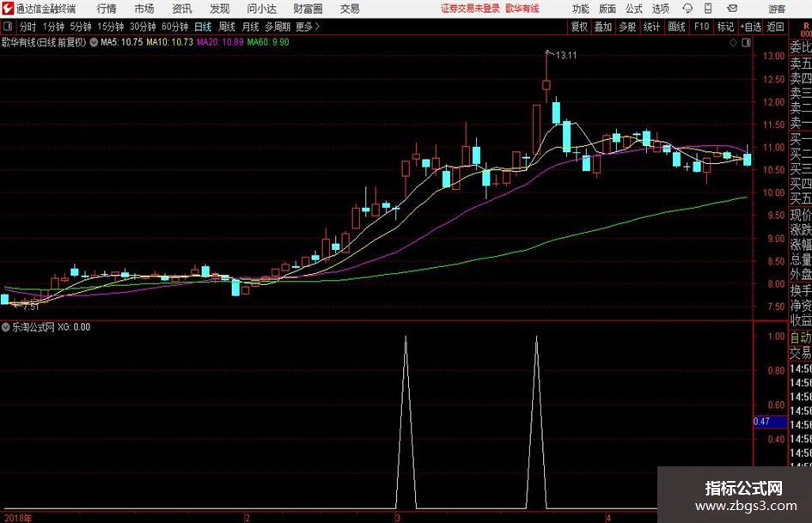Open the 市场 menu
The image size is (812, 523).
144,9
